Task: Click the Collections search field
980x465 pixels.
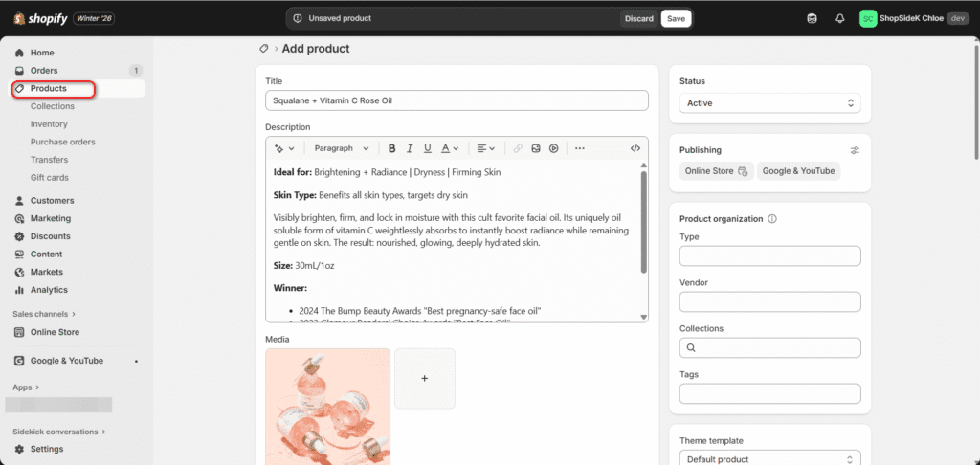Action: tap(770, 348)
